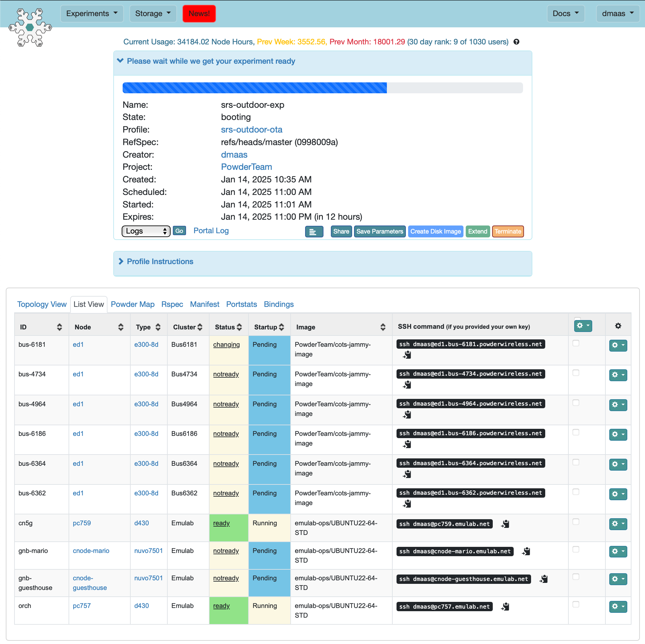
Task: Click the Extend button
Action: 477,232
